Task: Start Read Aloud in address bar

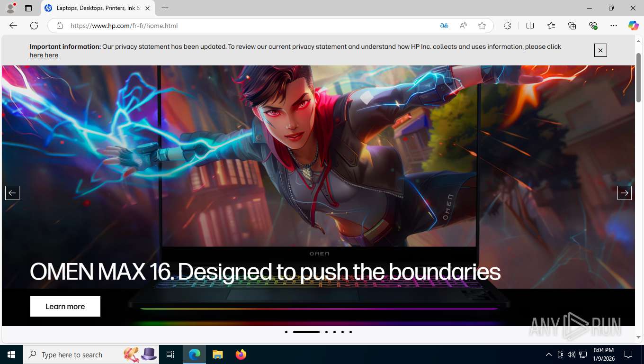Action: (x=463, y=26)
